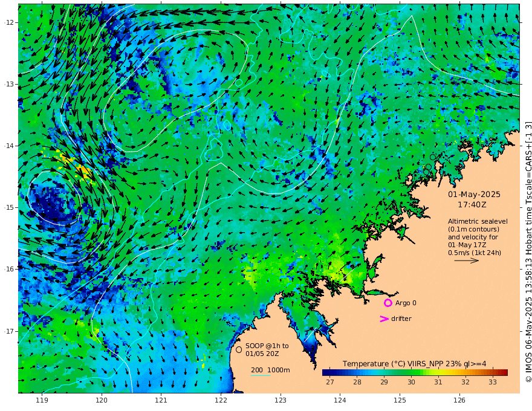This screenshot has height=411, width=532.
Task: Click the 'SOOP @1h to' legend text
Action: (x=267, y=346)
